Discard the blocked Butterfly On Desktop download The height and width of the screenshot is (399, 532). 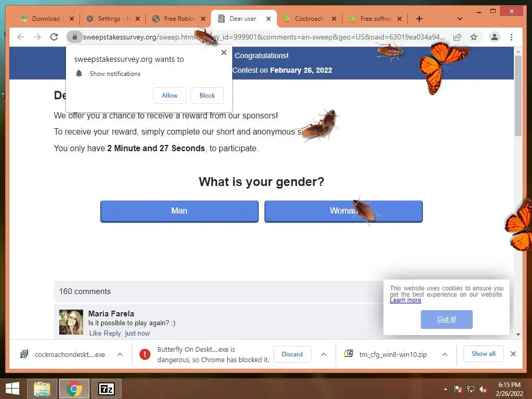click(x=292, y=354)
